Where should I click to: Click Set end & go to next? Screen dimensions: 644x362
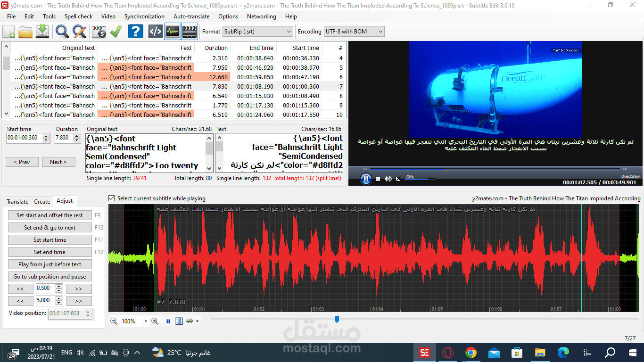(50, 228)
